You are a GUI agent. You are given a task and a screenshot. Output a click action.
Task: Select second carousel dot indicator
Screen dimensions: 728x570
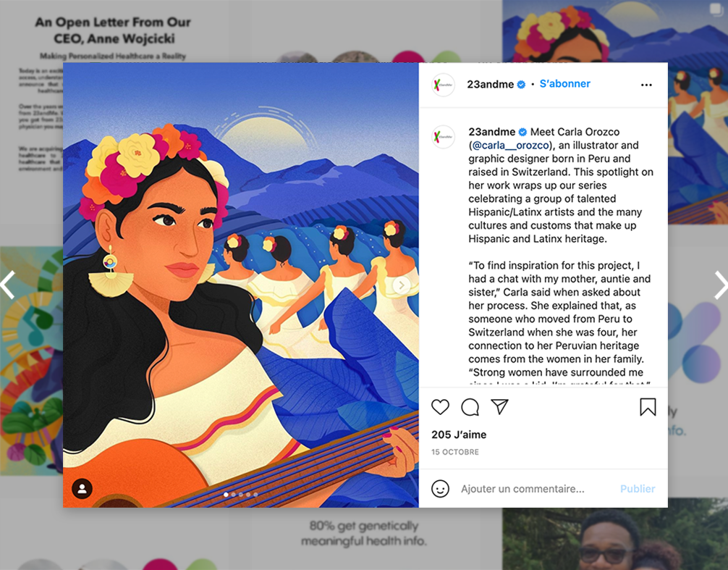233,495
